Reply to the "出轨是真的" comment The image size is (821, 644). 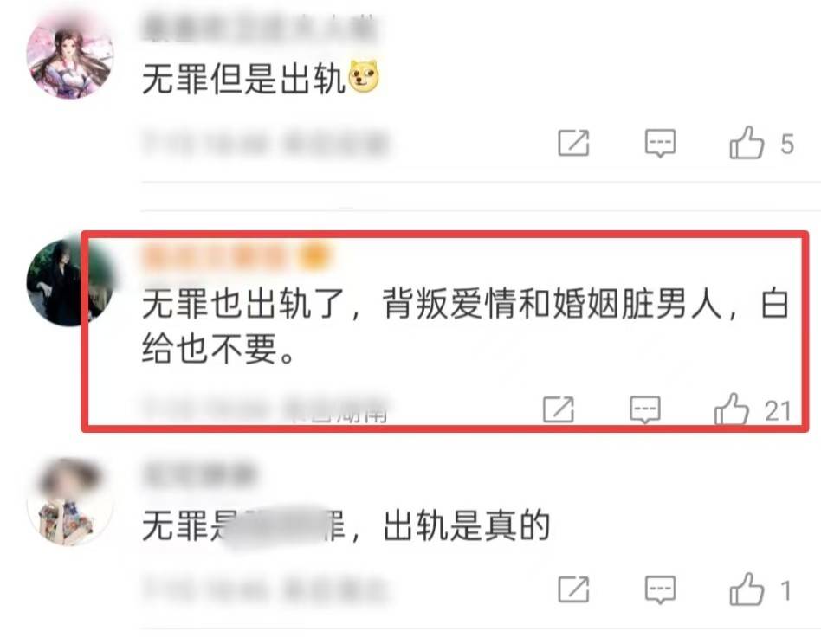pos(660,589)
